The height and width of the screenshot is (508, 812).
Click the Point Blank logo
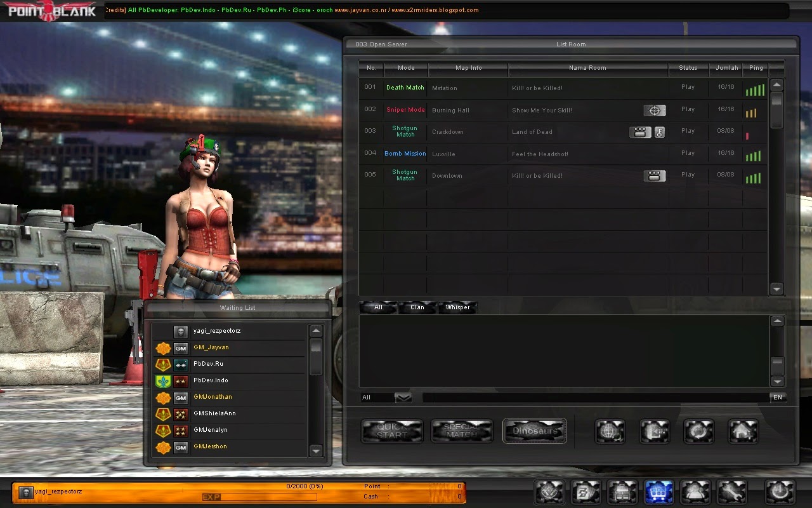51,11
